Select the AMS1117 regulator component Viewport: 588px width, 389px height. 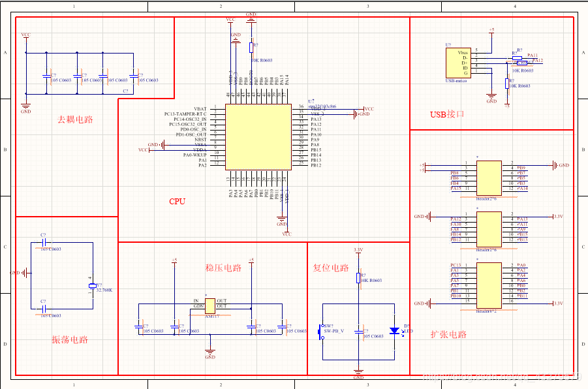pyautogui.click(x=210, y=306)
